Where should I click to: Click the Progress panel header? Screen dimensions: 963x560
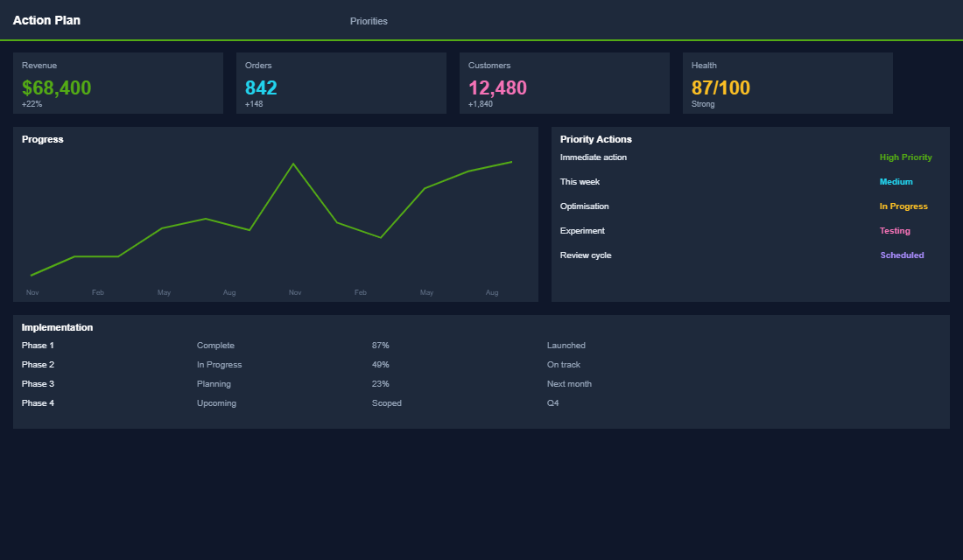pos(42,138)
